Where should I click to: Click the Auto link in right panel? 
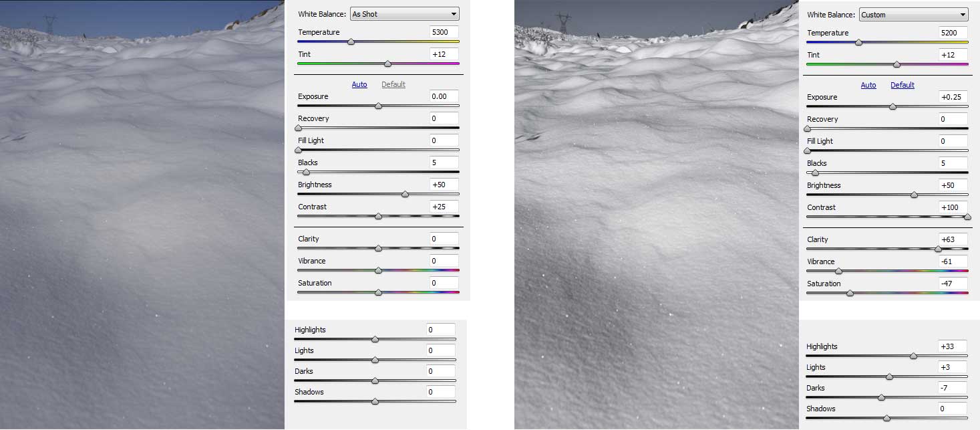point(868,85)
